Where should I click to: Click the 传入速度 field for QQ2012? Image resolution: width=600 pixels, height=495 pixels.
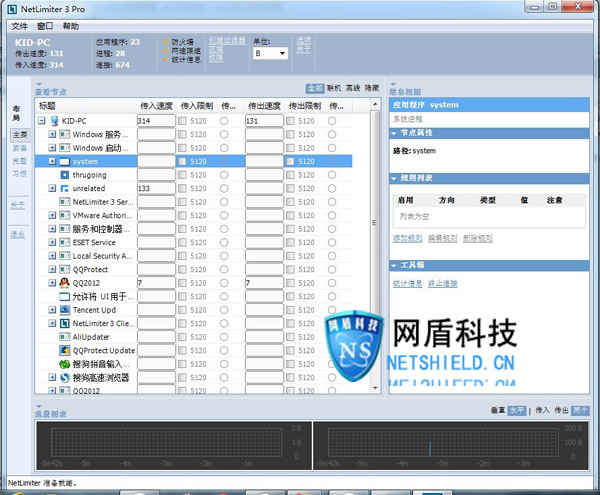[x=156, y=283]
